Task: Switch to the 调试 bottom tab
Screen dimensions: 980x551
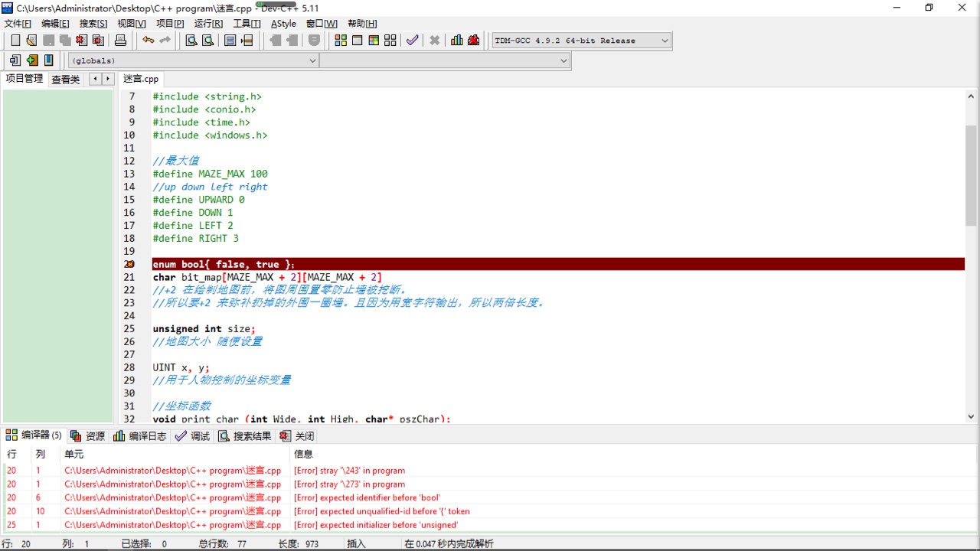Action: (192, 435)
